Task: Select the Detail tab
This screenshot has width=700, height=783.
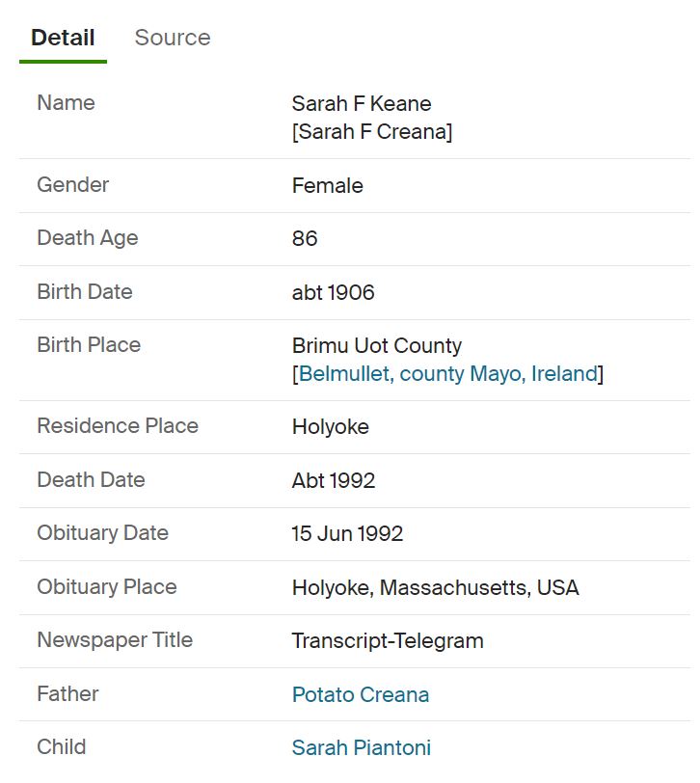Action: click(63, 38)
